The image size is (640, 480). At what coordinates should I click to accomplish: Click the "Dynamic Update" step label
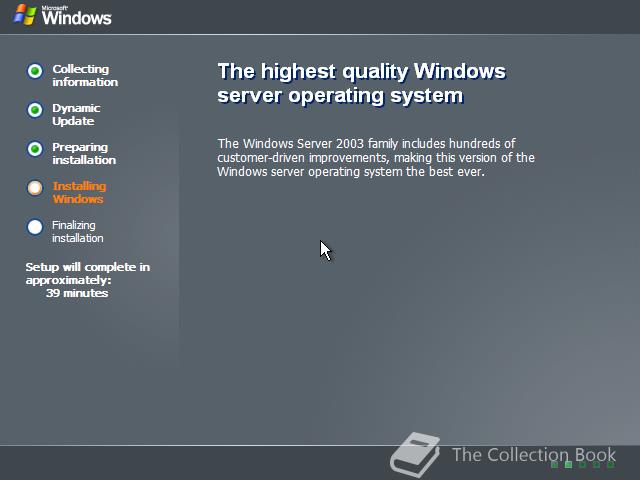point(76,115)
